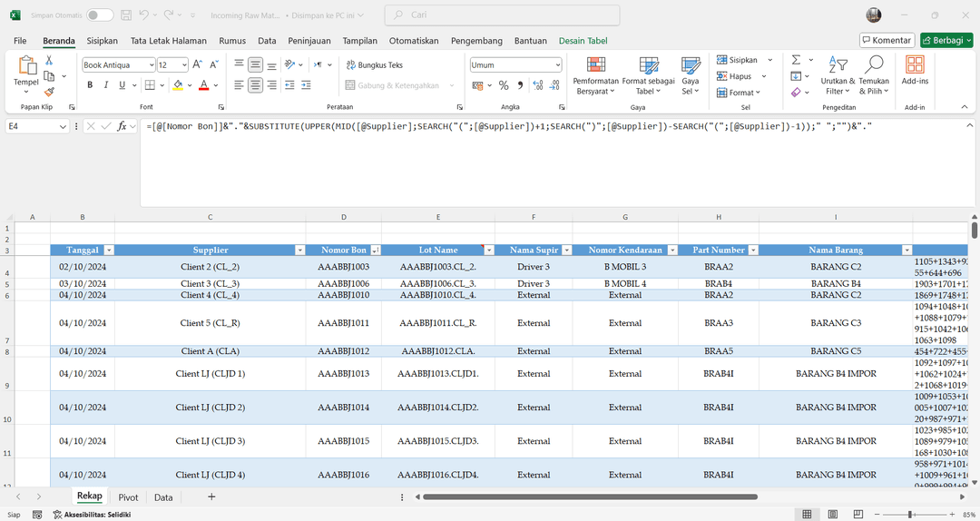The image size is (980, 521).
Task: Cut selection with the scissors icon
Action: [x=49, y=60]
